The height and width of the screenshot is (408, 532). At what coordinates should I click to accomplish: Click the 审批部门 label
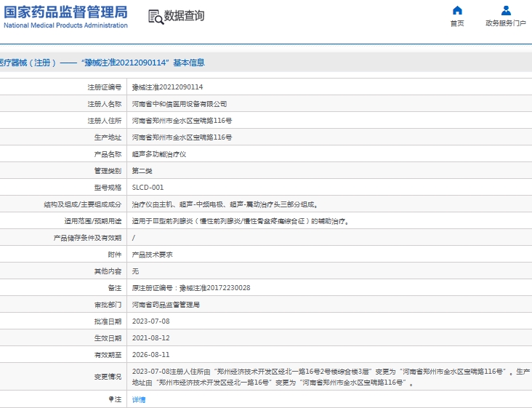(108, 305)
